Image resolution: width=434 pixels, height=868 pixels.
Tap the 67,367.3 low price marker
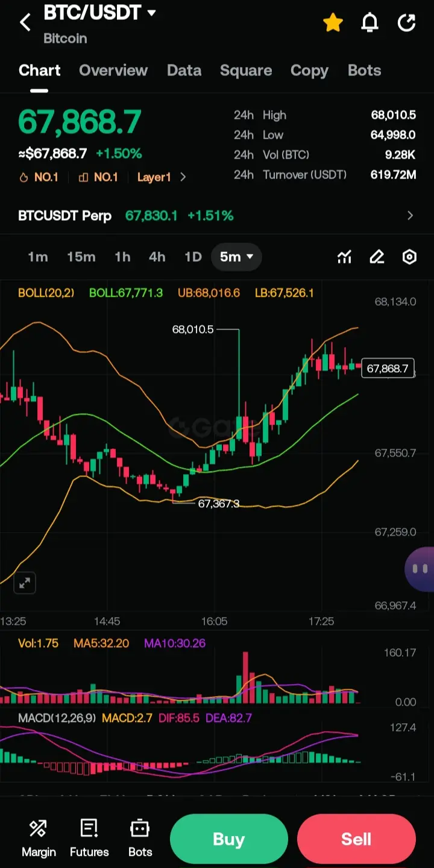point(219,503)
